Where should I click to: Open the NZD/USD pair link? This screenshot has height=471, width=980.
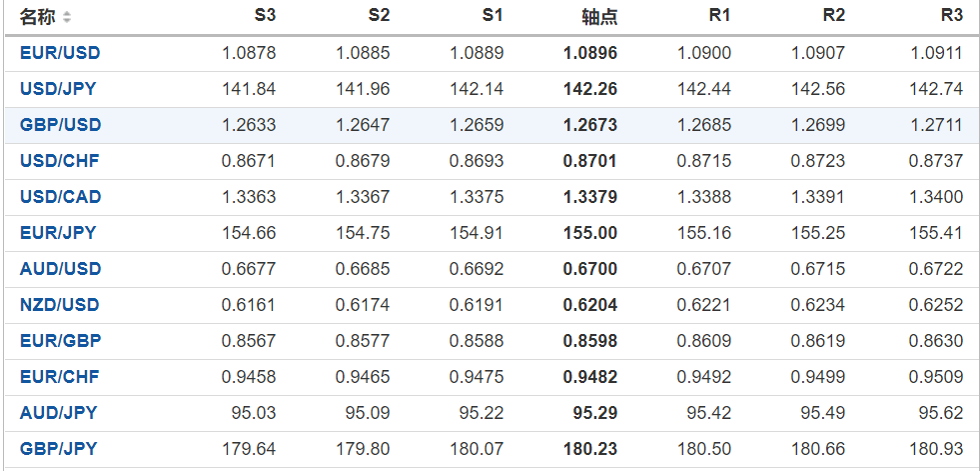[60, 305]
